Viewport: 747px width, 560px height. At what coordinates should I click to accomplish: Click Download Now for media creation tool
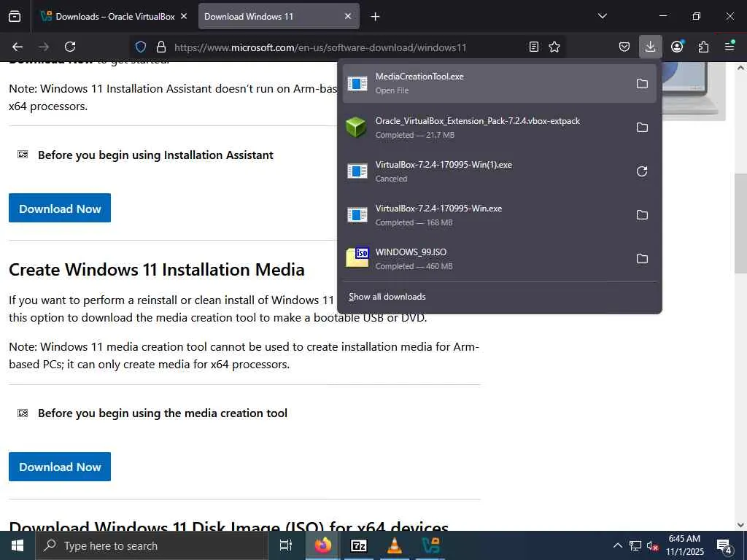tap(60, 467)
